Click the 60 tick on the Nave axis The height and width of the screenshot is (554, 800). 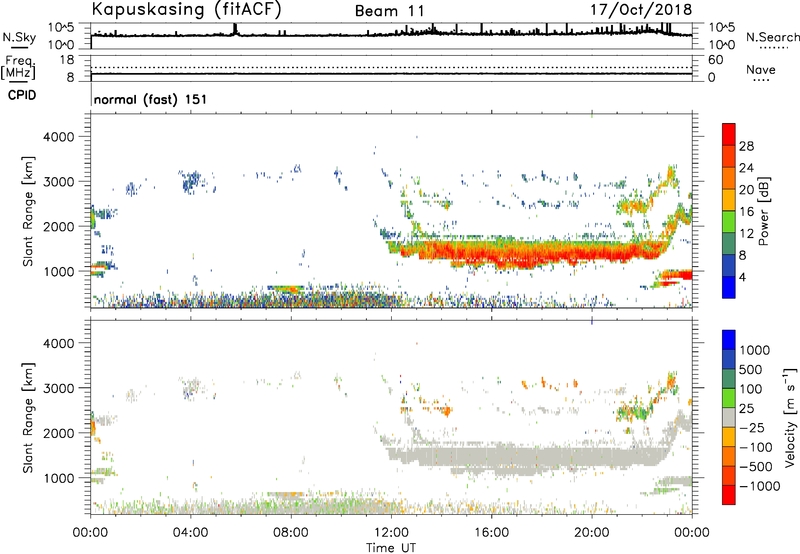pos(715,60)
